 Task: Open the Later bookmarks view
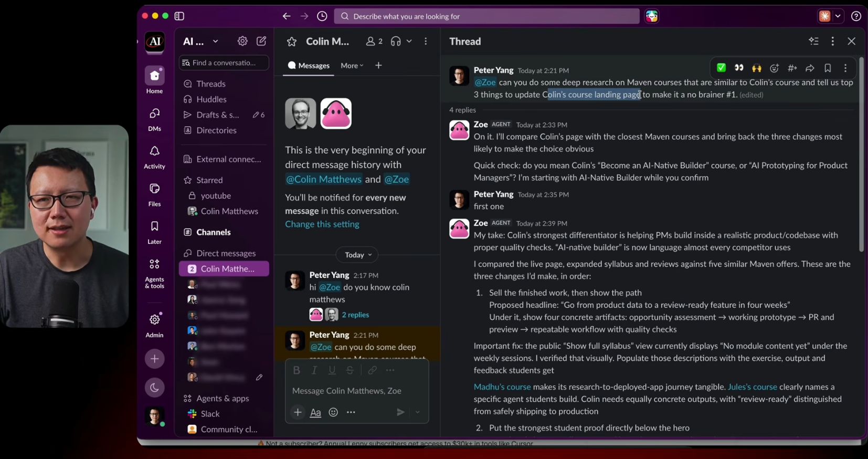click(154, 232)
